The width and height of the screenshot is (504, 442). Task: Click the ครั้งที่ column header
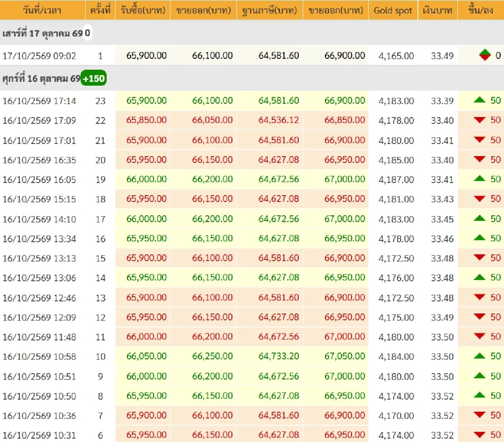pyautogui.click(x=100, y=10)
